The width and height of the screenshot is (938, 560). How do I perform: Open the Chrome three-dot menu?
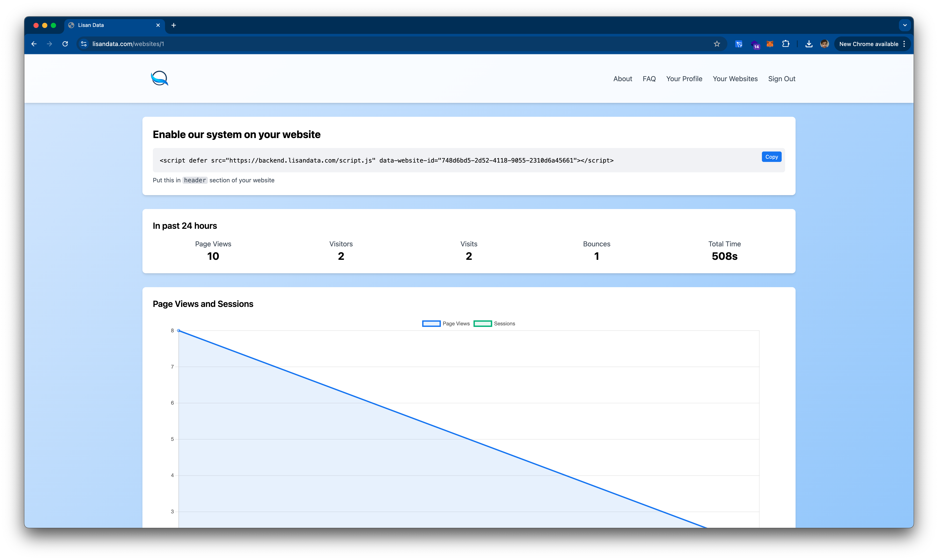coord(904,44)
